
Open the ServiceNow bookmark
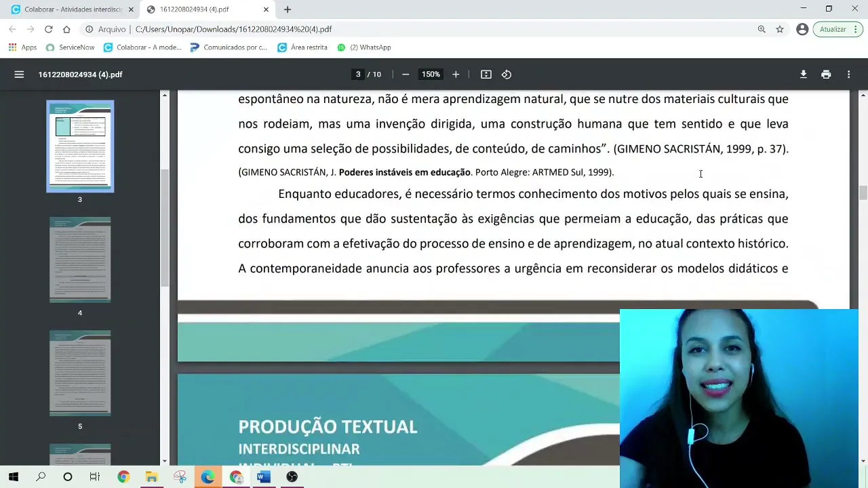point(70,47)
